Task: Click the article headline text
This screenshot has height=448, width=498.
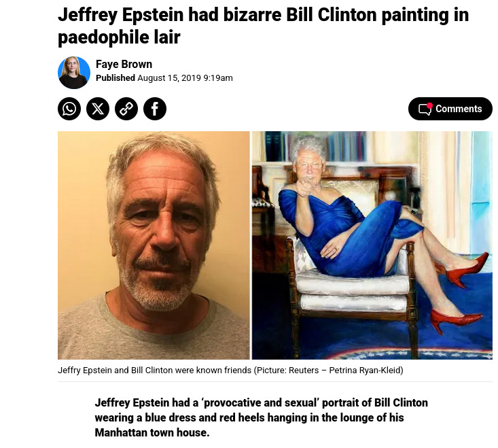Action: click(x=264, y=26)
